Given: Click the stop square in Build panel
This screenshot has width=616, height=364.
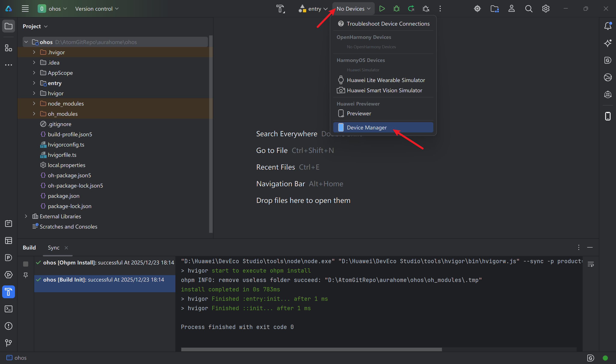Looking at the screenshot, I should pyautogui.click(x=25, y=264).
